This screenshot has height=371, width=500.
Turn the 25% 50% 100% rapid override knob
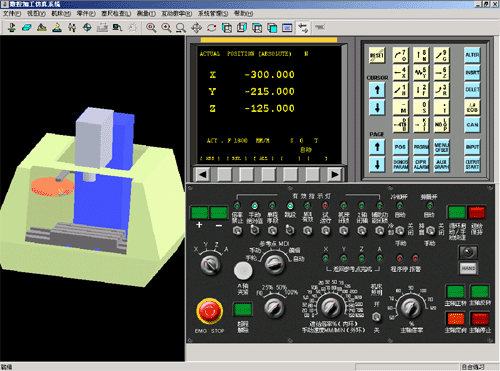(x=274, y=308)
